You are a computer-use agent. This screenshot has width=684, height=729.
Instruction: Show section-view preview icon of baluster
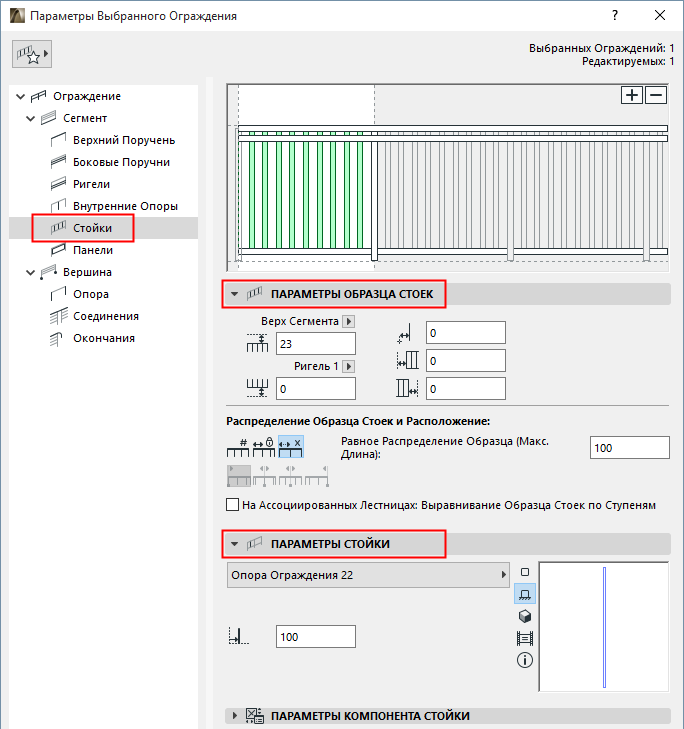click(525, 638)
